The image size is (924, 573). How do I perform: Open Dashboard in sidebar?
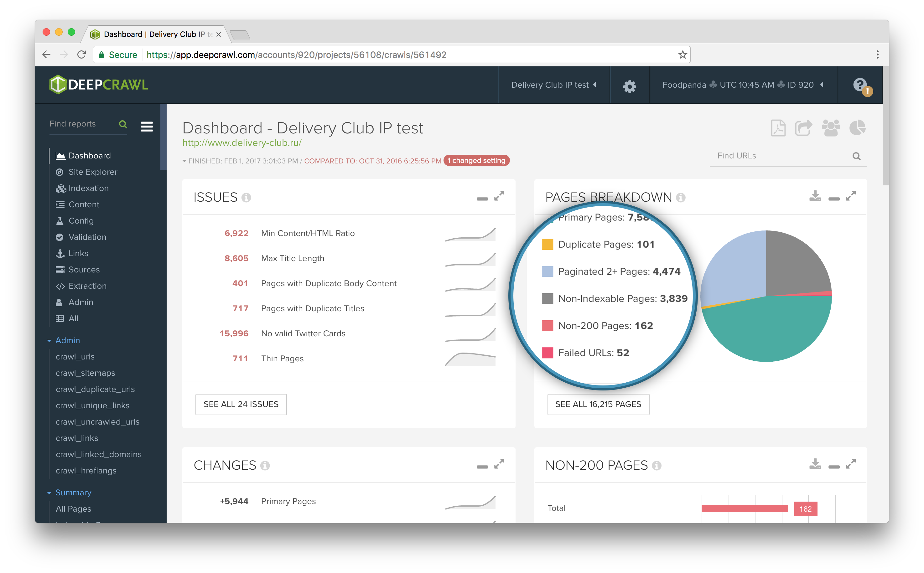83,156
